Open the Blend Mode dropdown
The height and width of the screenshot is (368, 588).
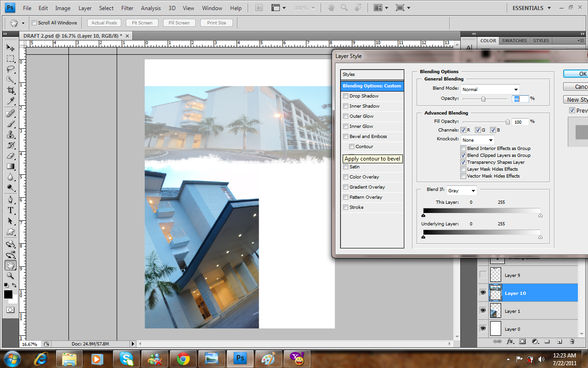coord(490,89)
